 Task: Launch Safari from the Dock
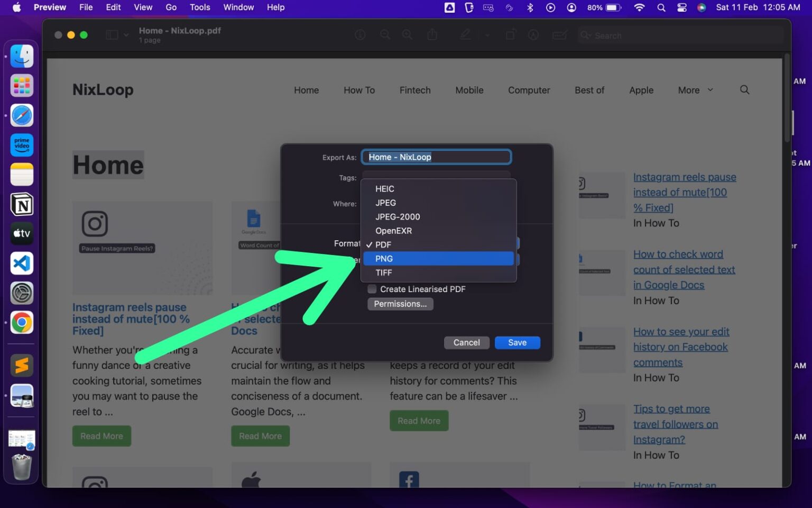tap(22, 115)
